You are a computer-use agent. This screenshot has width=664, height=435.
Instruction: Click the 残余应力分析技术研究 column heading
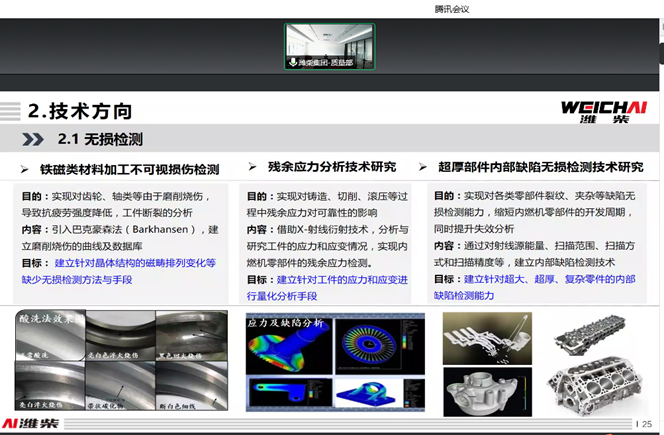click(x=332, y=168)
